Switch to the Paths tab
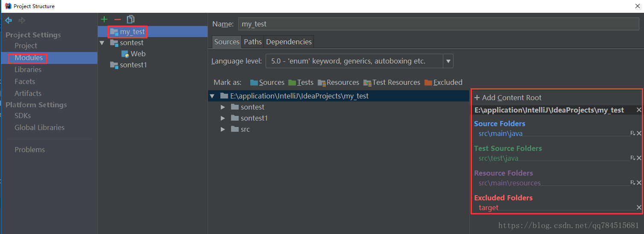The image size is (644, 234). coord(253,42)
